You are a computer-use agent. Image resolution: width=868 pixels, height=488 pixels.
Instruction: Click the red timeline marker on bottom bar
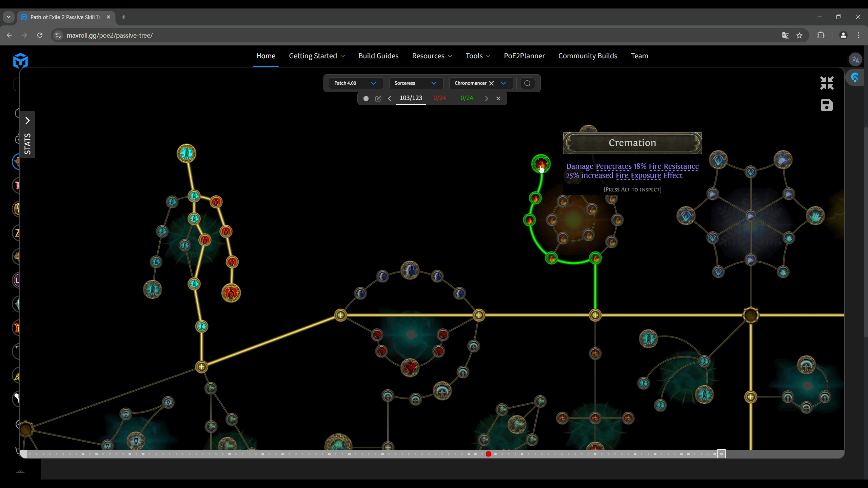pos(489,454)
